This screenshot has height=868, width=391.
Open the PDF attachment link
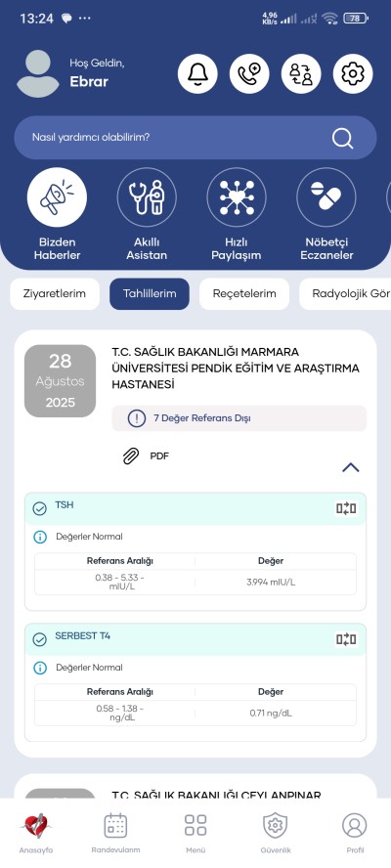147,456
